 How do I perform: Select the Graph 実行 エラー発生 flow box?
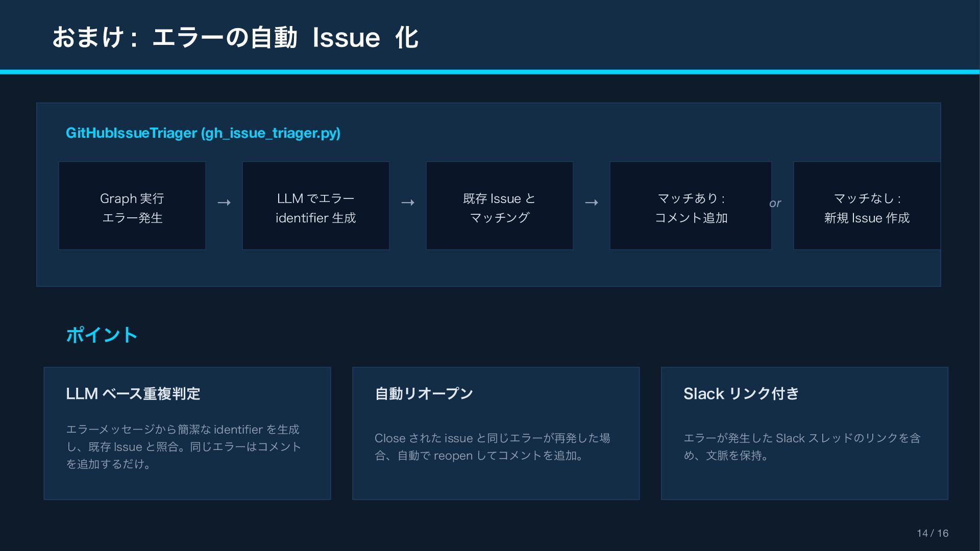coord(132,206)
